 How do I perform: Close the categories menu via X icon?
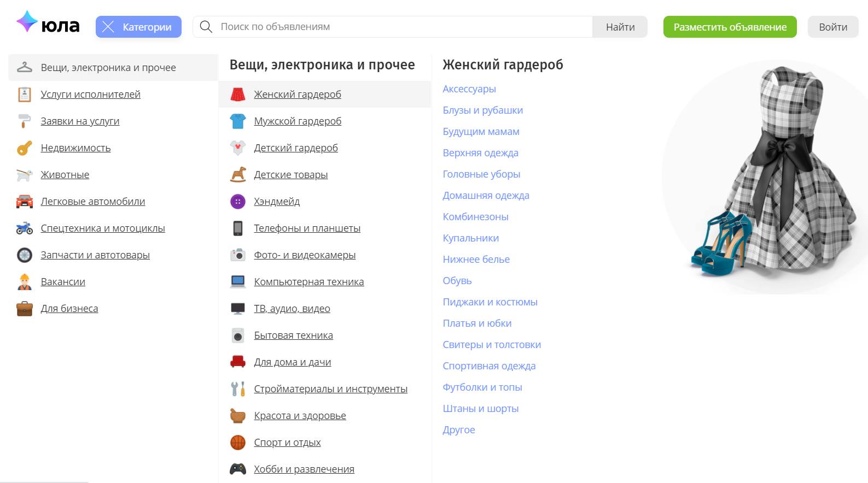(108, 27)
